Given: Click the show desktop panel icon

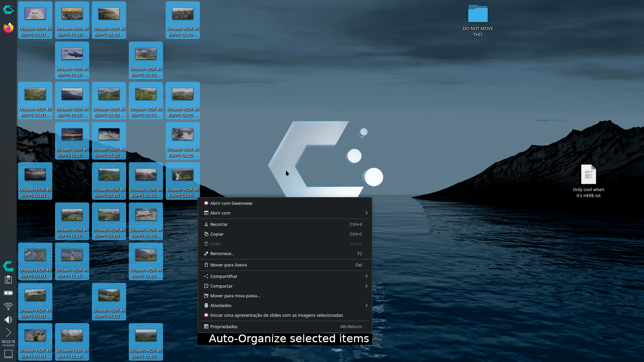Looking at the screenshot, I should point(8,354).
